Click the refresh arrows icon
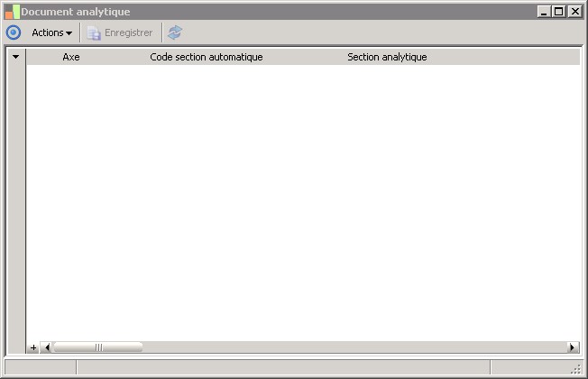This screenshot has width=588, height=379. tap(175, 32)
